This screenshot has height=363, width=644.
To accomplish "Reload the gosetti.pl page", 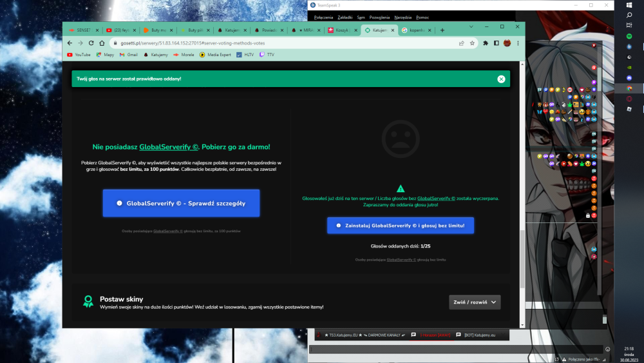I will 91,43.
